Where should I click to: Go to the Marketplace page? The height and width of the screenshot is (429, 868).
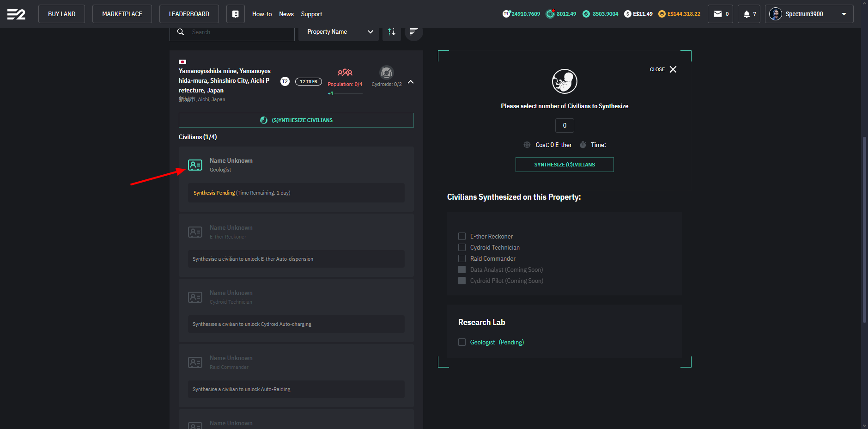click(122, 14)
